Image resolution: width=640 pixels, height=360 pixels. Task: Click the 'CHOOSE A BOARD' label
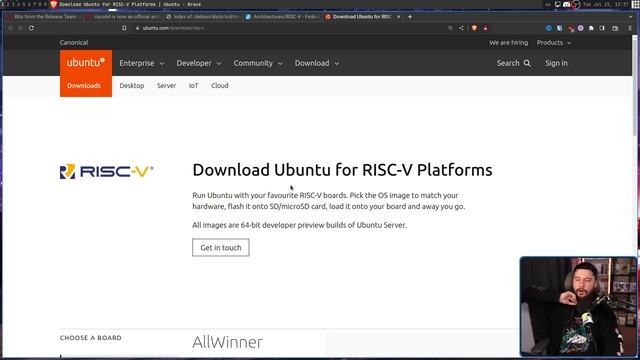click(91, 338)
